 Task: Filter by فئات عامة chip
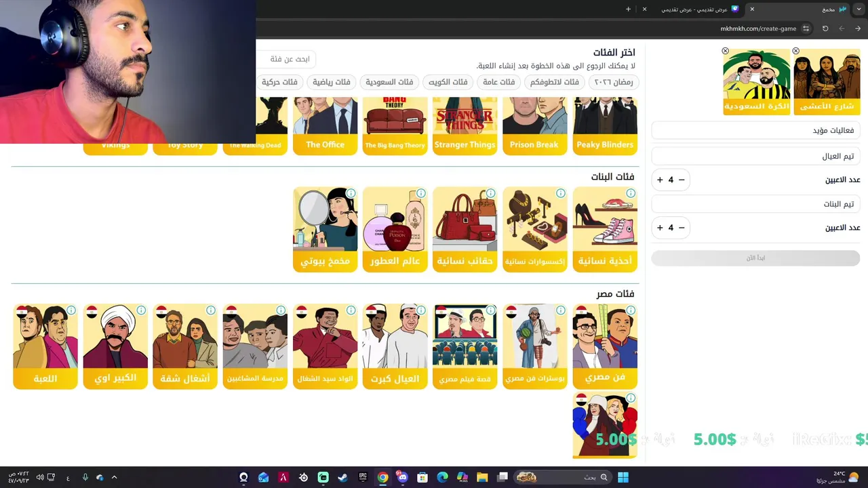tap(499, 82)
